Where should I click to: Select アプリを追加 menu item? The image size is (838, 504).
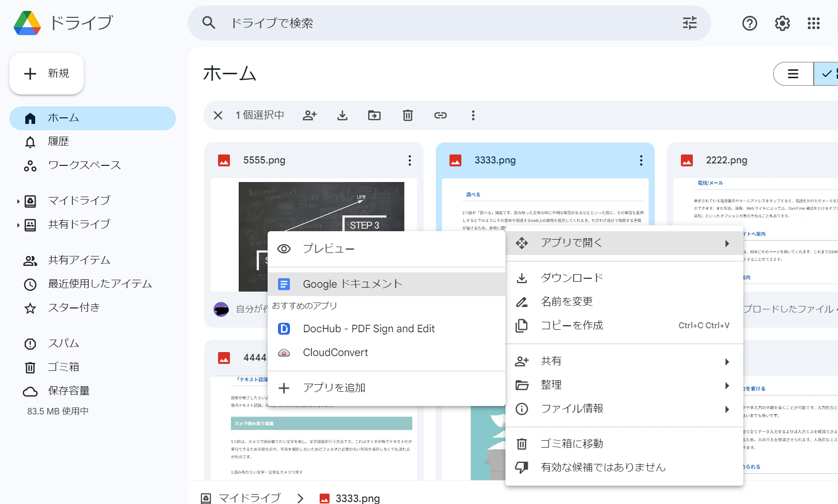click(x=387, y=388)
